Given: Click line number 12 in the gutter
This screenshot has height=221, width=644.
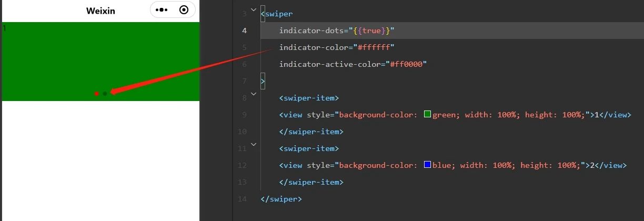Looking at the screenshot, I should click(x=242, y=165).
